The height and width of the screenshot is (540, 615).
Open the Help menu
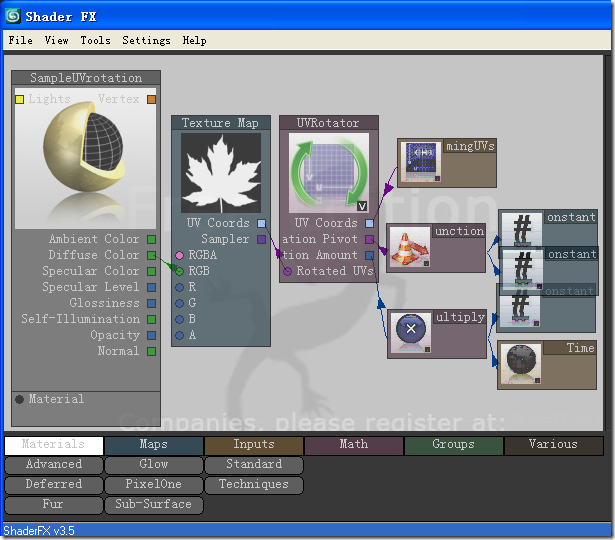point(195,40)
